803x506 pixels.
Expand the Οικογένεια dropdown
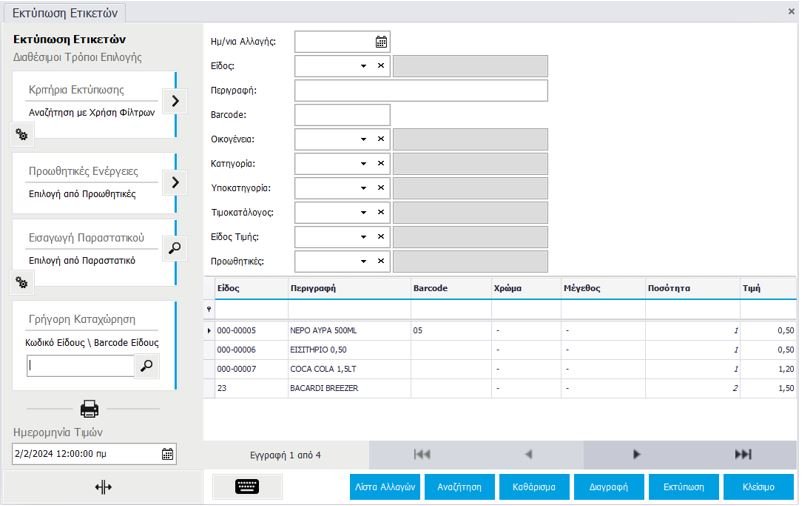point(364,139)
